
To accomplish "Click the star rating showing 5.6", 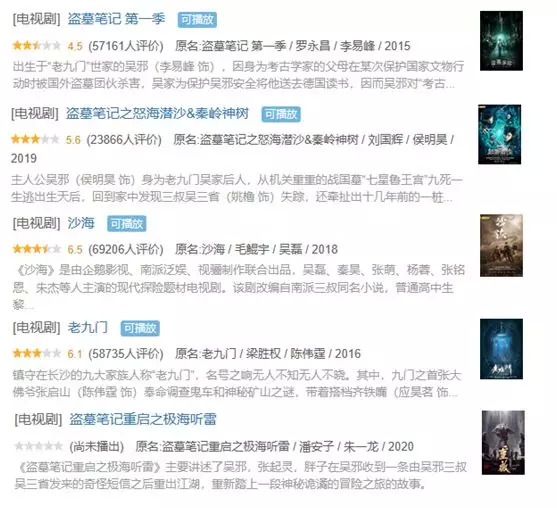I will (x=35, y=139).
